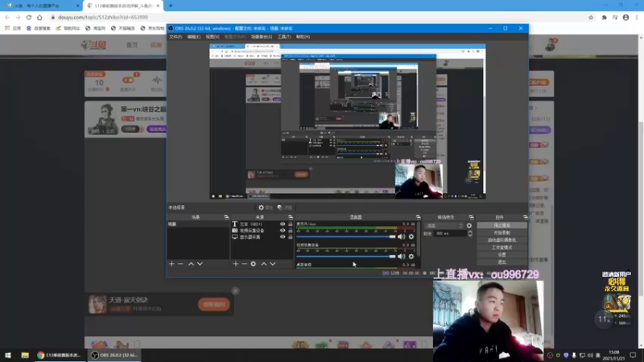644x362 pixels.
Task: Lock the 文本 (GDI+) source
Action: 291,224
